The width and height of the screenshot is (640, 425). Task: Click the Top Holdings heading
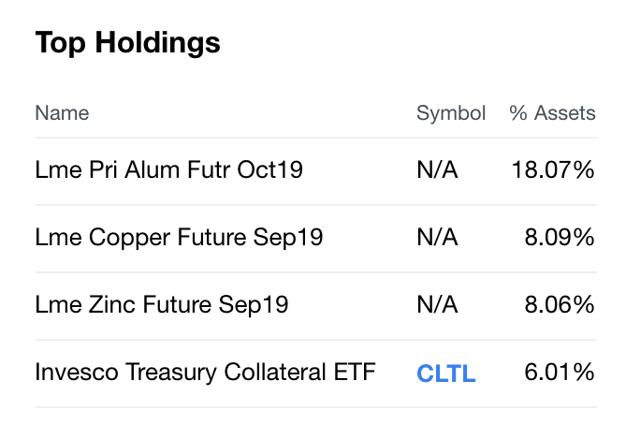click(127, 43)
